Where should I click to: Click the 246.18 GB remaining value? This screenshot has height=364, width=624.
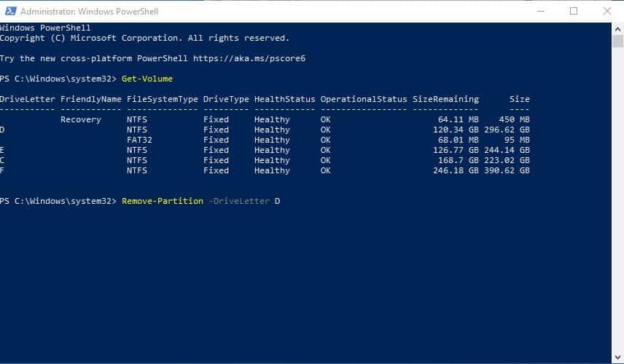click(456, 170)
